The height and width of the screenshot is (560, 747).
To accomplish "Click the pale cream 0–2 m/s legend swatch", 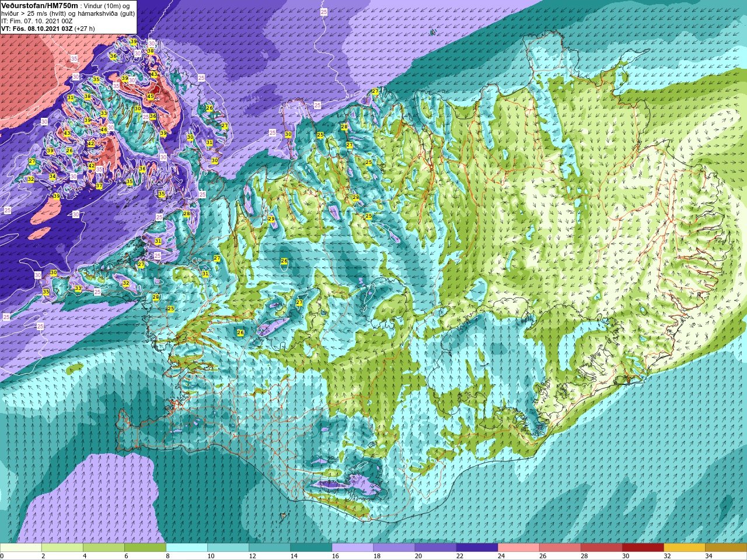I will click(21, 548).
